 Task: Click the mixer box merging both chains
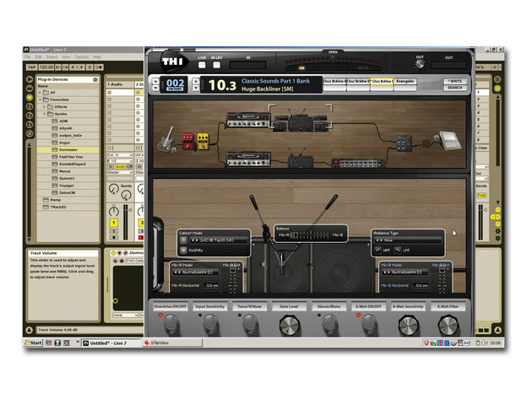[404, 143]
